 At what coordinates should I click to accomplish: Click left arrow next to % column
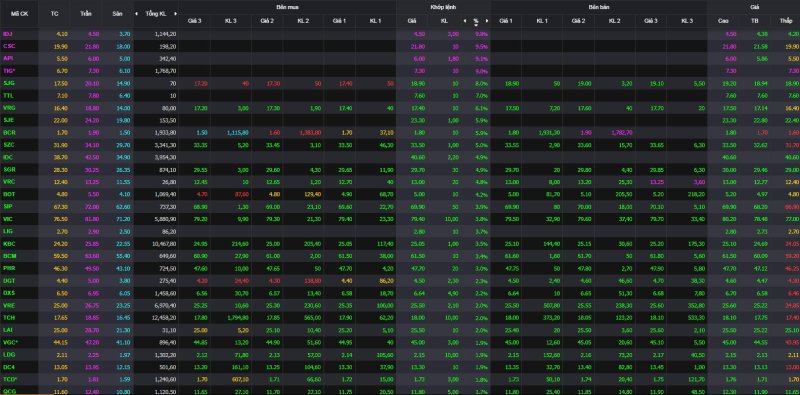(465, 21)
